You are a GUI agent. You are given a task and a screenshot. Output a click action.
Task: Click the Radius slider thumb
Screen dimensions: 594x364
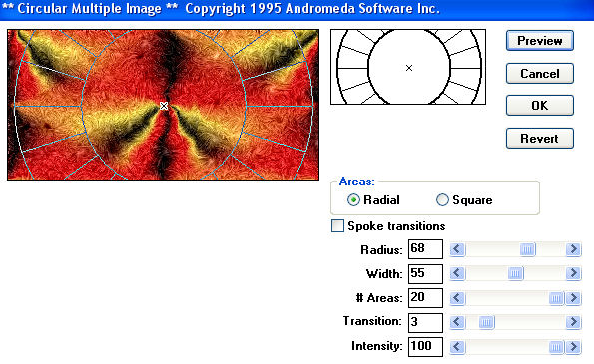click(527, 249)
